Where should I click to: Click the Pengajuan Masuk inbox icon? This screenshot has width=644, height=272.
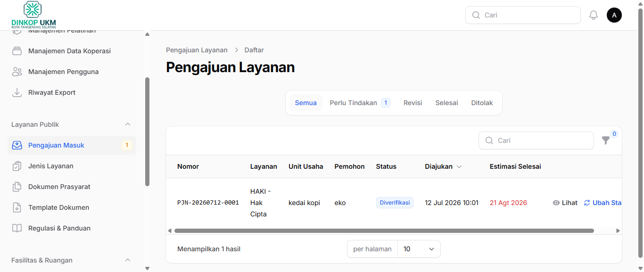click(x=17, y=145)
